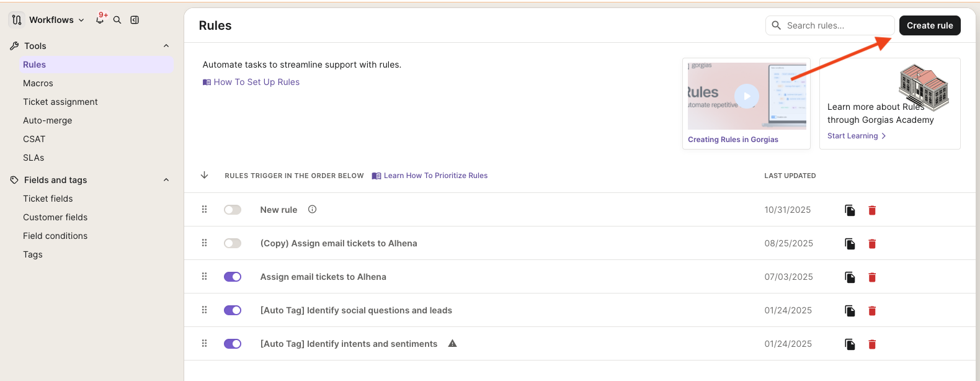This screenshot has width=980, height=381.
Task: Delete Identify intents and sentiments rule
Action: click(x=872, y=344)
